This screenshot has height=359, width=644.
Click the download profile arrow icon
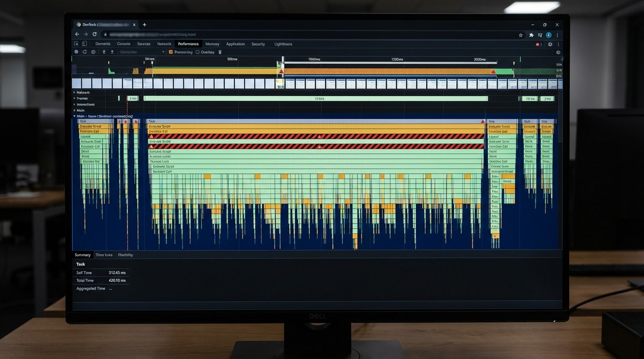(112, 52)
